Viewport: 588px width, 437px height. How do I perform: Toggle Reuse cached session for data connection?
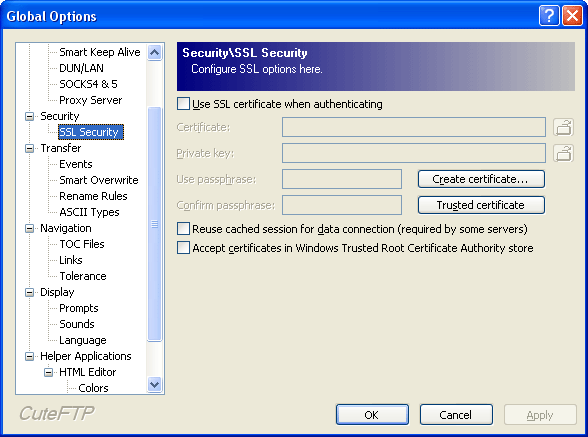[183, 228]
